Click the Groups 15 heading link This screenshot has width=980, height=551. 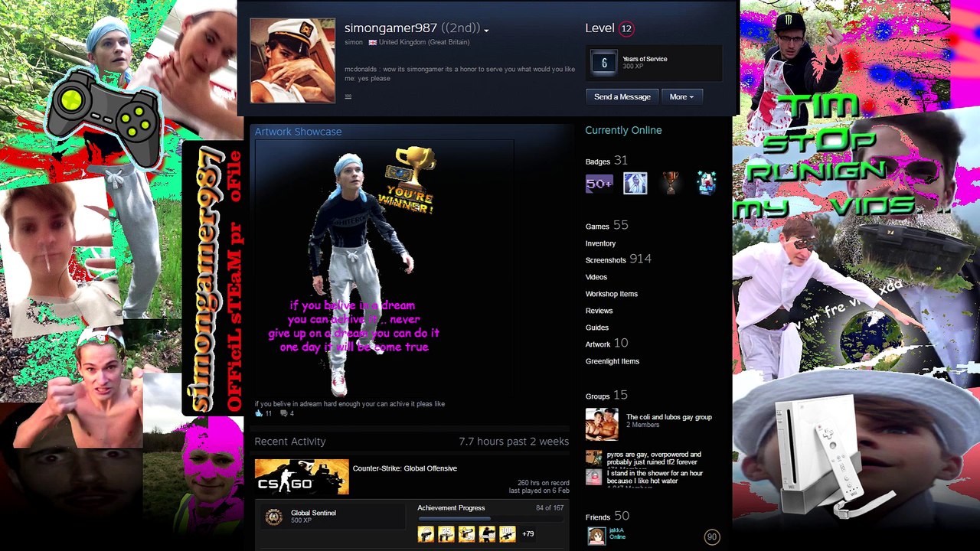606,396
